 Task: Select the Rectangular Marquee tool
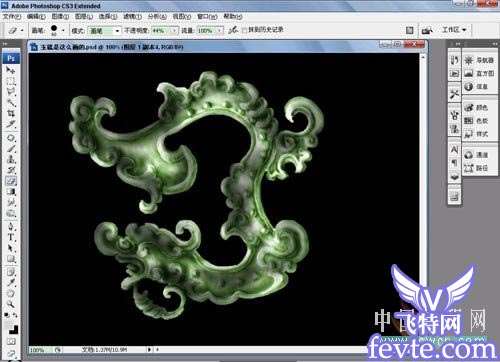coord(11,81)
